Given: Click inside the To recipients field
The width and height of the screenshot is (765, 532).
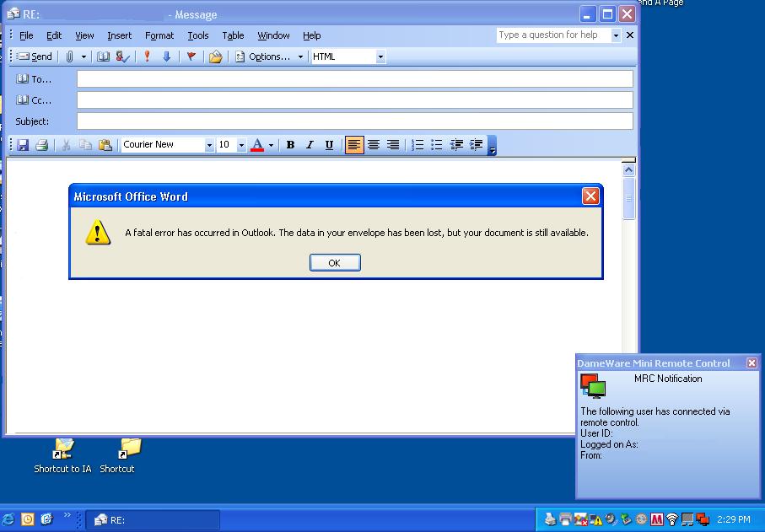Looking at the screenshot, I should point(355,79).
